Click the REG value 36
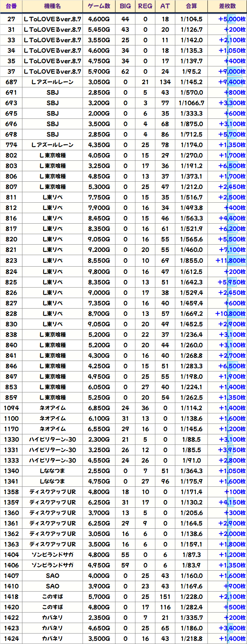 pyautogui.click(x=145, y=408)
